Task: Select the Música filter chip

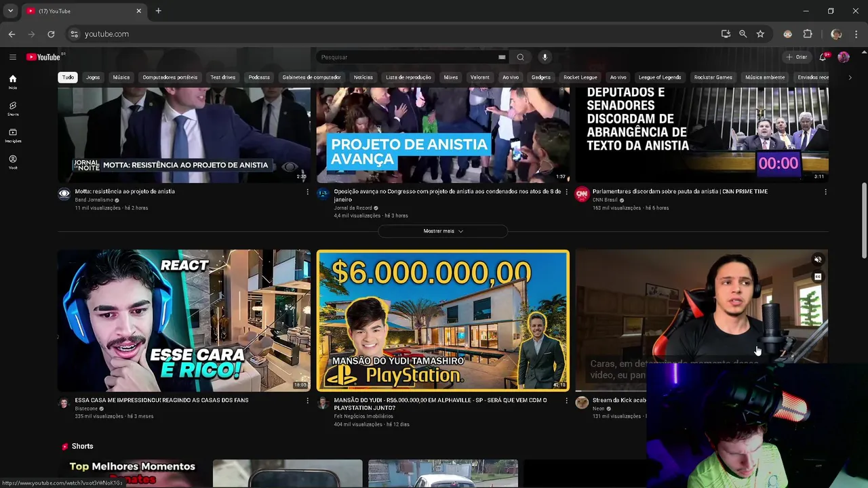Action: point(121,77)
